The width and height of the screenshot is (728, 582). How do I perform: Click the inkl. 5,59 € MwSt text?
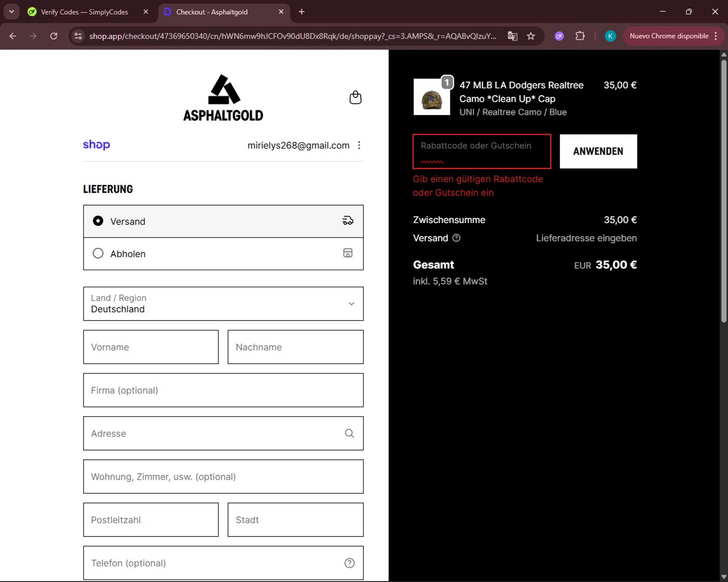[x=450, y=281]
